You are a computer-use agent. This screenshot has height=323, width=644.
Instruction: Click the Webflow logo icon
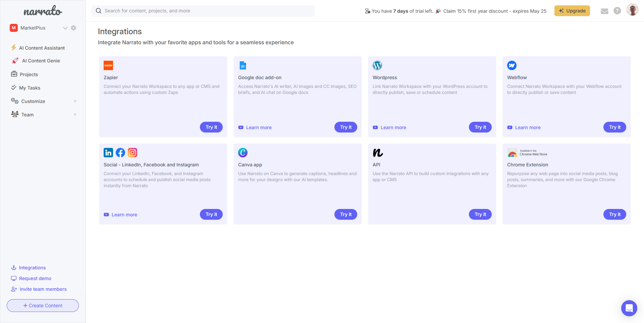(x=512, y=65)
